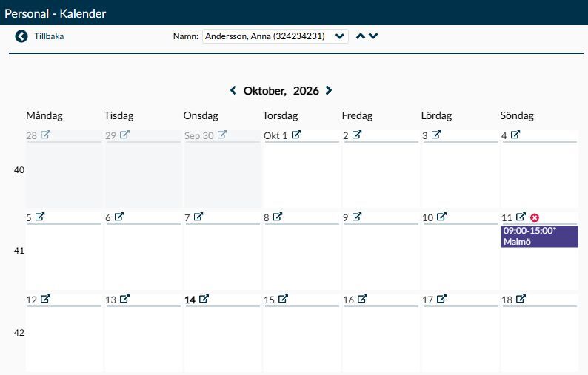This screenshot has width=588, height=375.
Task: Open the edit icon for October 5
Action: pos(40,217)
